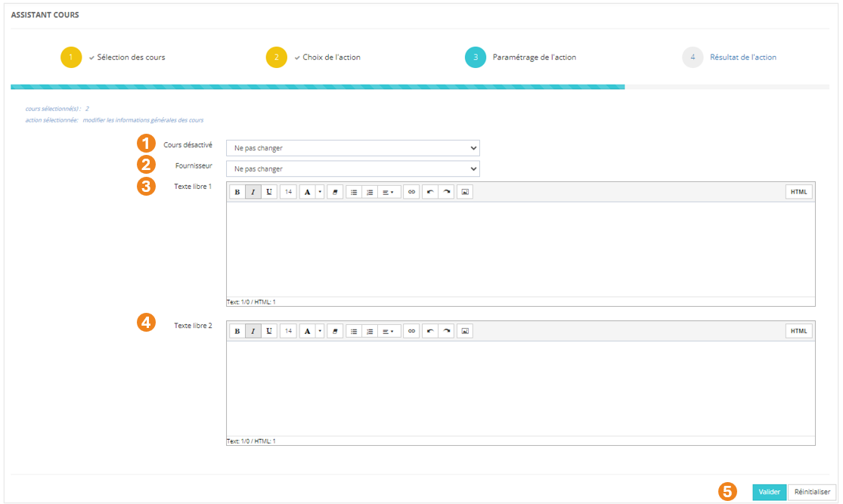Toggle italic in Texte libre 1 toolbar
Viewport: 843px width, 504px height.
[x=253, y=192]
